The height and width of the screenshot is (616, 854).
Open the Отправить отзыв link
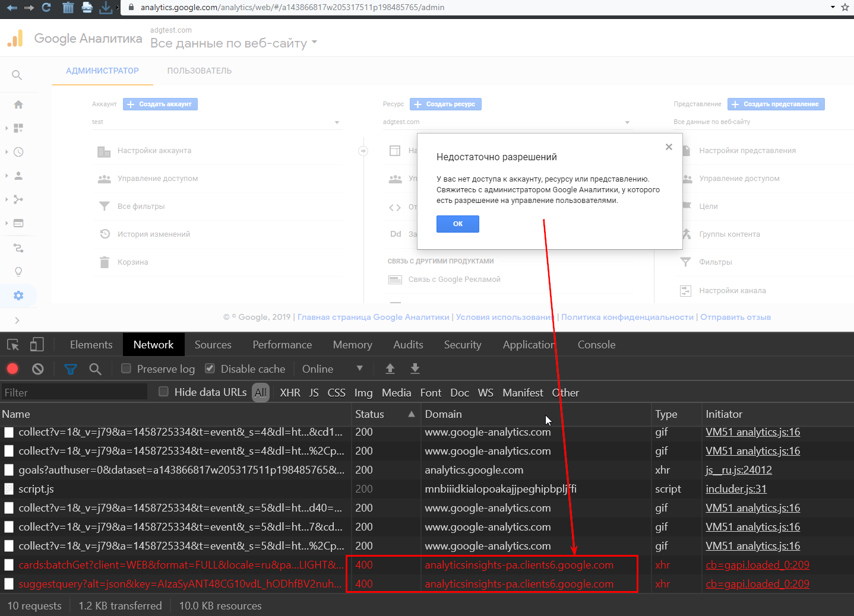click(x=735, y=317)
